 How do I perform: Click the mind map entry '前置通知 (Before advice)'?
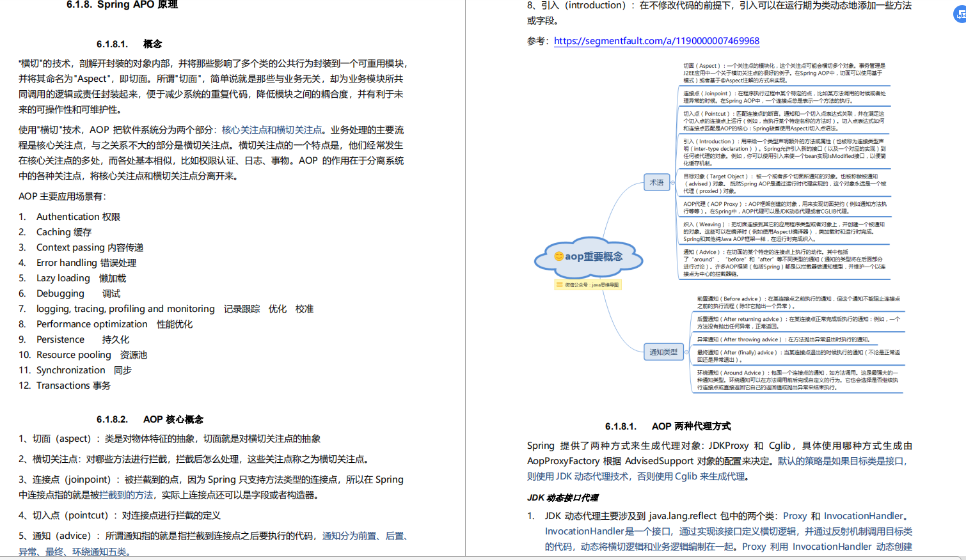[x=798, y=302]
